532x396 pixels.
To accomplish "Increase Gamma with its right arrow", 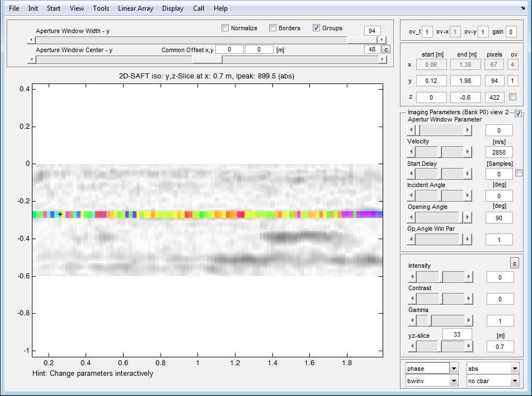I will (469, 320).
